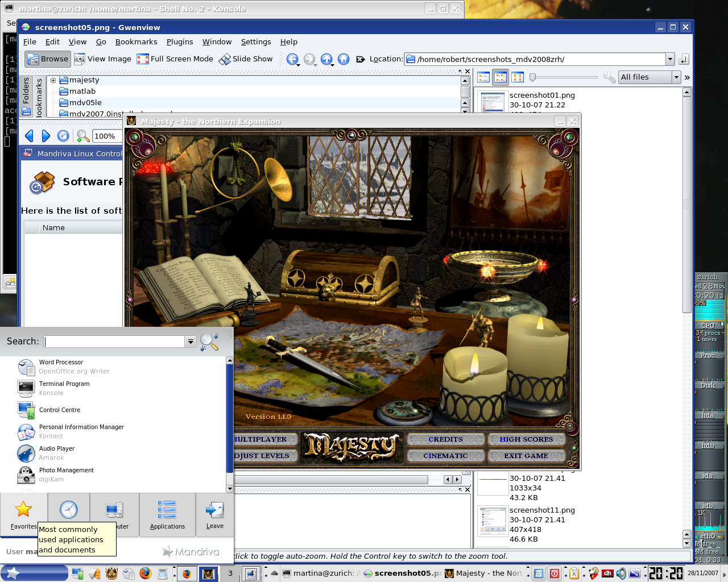Launch Firefox from the panel
Viewport: 728px width, 582px height.
pos(146,573)
